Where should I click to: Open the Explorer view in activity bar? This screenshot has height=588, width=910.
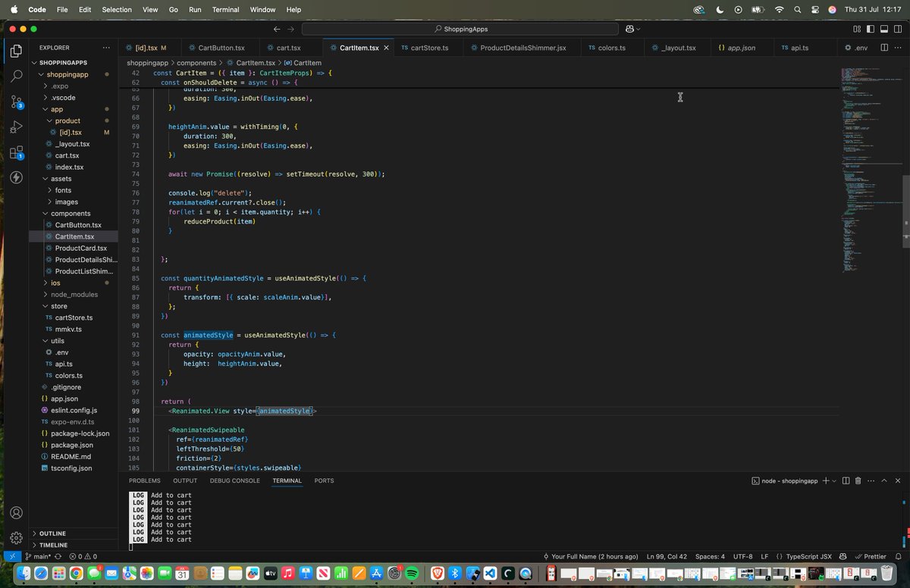[16, 52]
